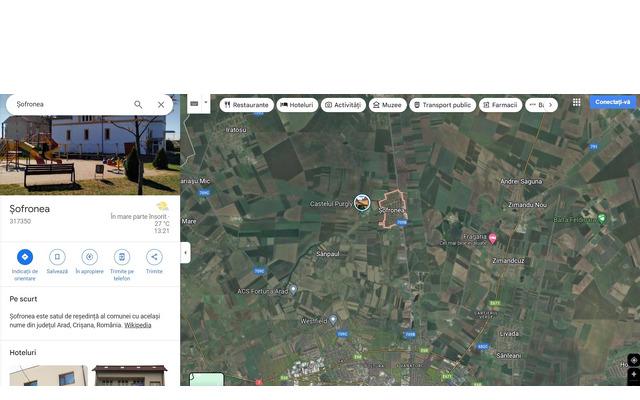Click Castelul Purgly photo marker on map
The image size is (640, 400).
[362, 202]
